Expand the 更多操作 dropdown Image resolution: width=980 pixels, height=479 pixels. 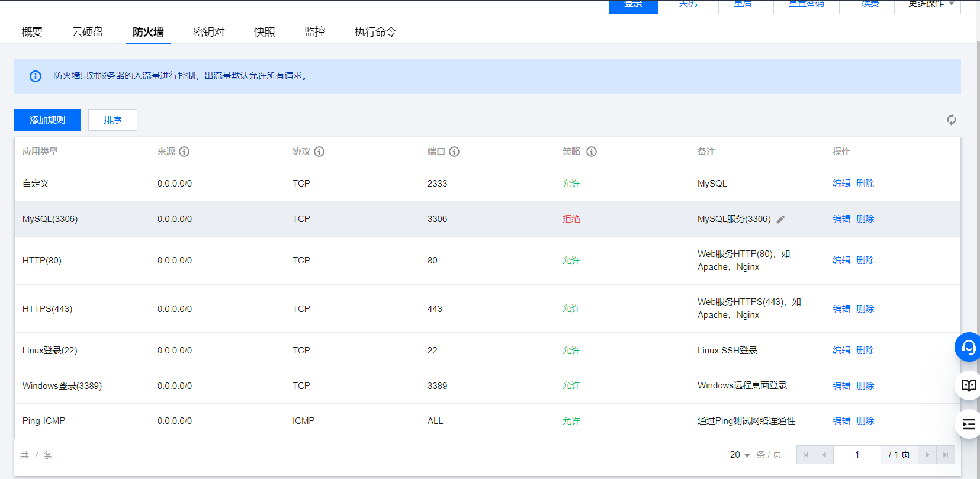[x=931, y=6]
